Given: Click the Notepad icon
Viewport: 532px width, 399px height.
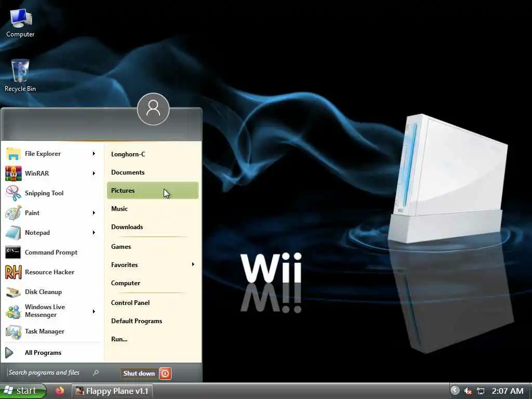Looking at the screenshot, I should (13, 233).
